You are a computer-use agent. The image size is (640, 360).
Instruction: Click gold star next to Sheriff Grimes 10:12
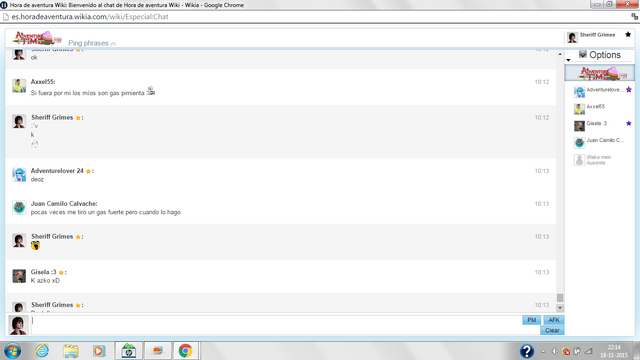78,118
